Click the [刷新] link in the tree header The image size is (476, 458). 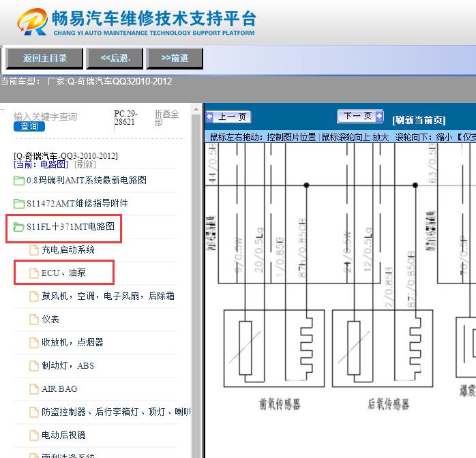click(x=85, y=164)
